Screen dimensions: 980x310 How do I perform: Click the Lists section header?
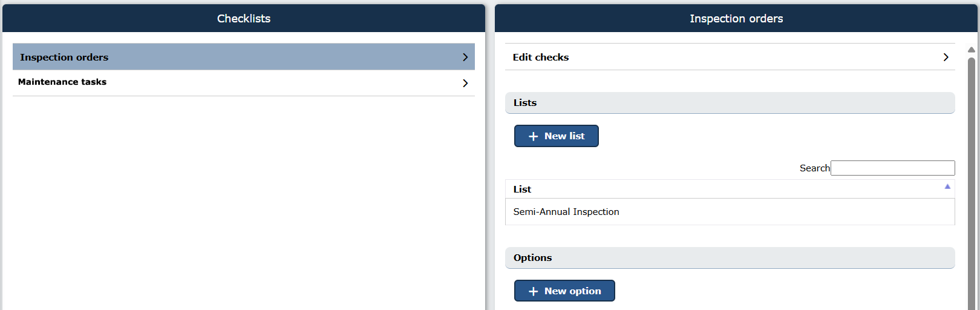pos(730,103)
